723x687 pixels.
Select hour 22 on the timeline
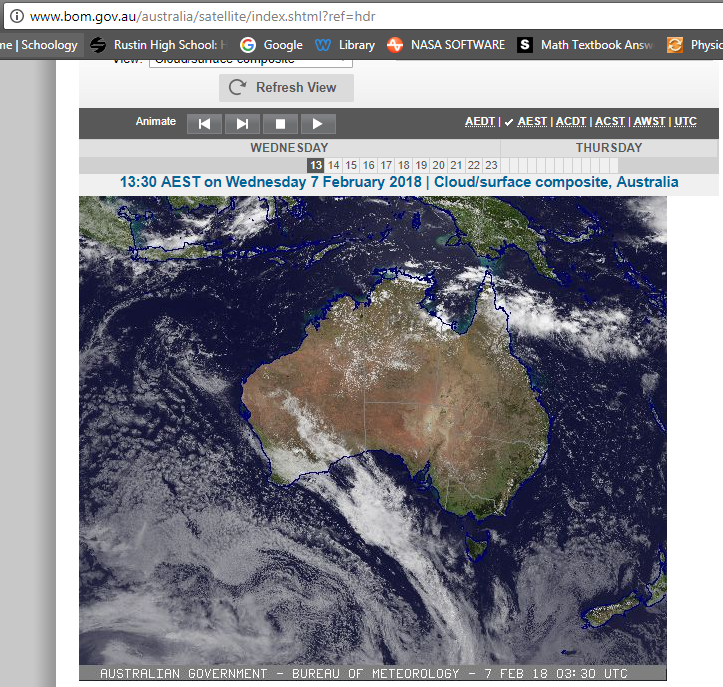pyautogui.click(x=474, y=165)
